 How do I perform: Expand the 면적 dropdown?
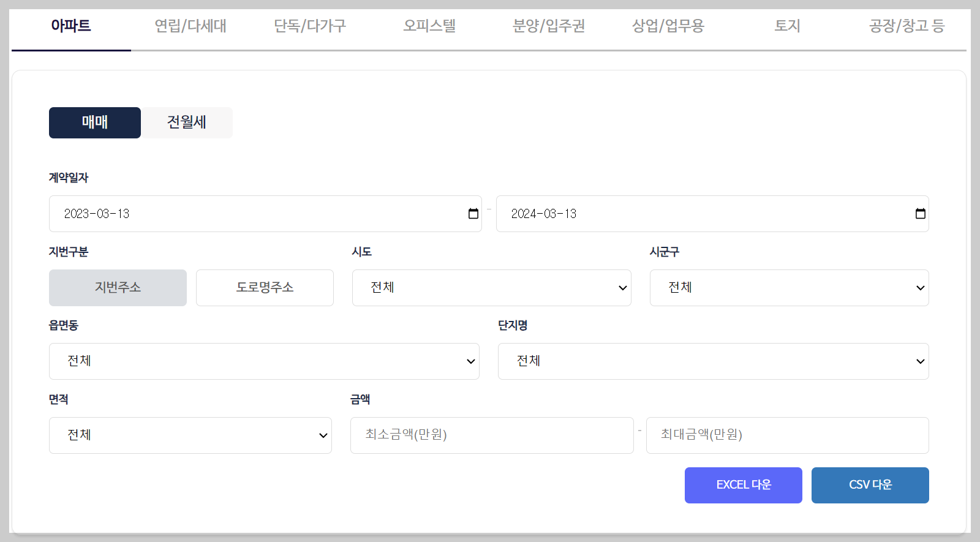click(x=190, y=435)
